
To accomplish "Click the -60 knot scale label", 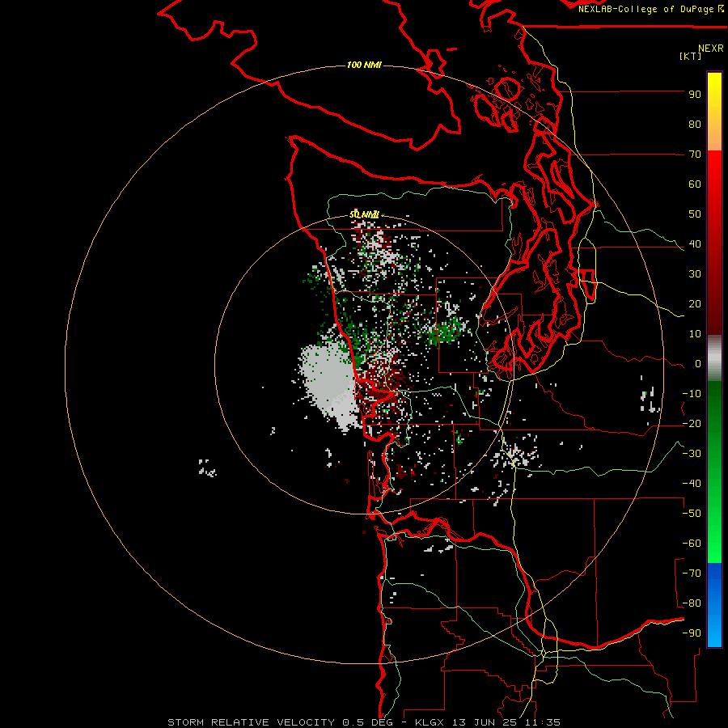I will point(692,544).
